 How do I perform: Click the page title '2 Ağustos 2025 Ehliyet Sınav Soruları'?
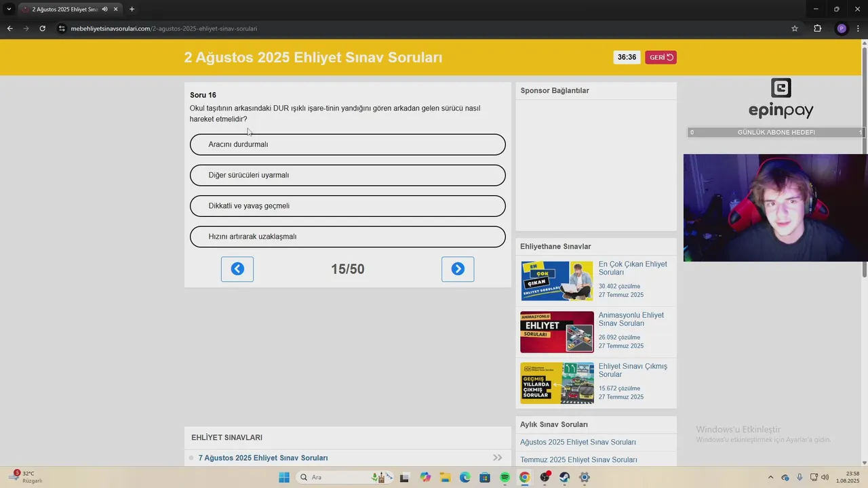tap(313, 58)
